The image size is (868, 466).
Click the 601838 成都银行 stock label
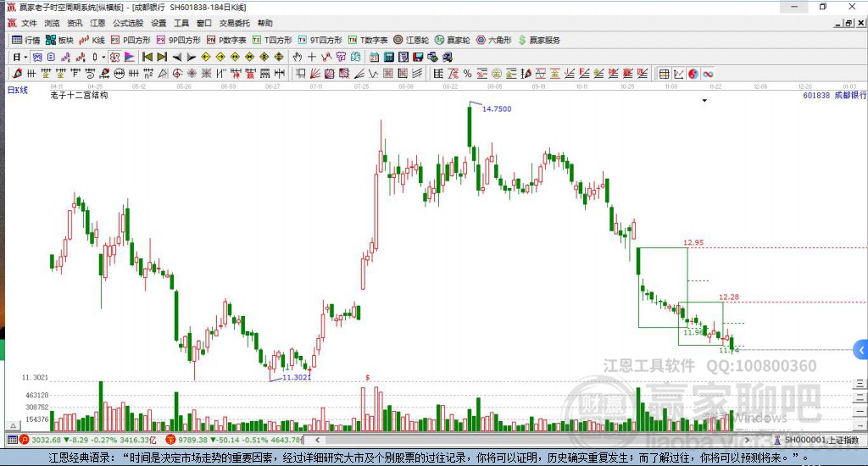tap(835, 95)
